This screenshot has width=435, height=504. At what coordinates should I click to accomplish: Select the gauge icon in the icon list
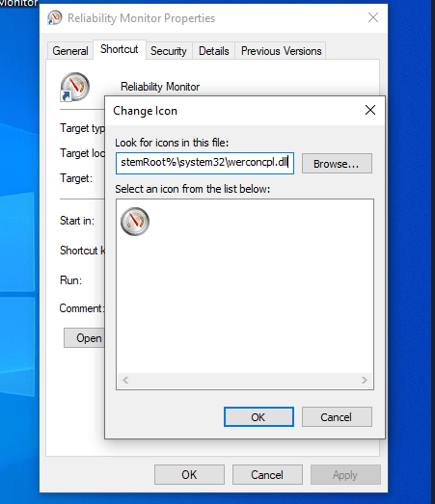coord(135,222)
